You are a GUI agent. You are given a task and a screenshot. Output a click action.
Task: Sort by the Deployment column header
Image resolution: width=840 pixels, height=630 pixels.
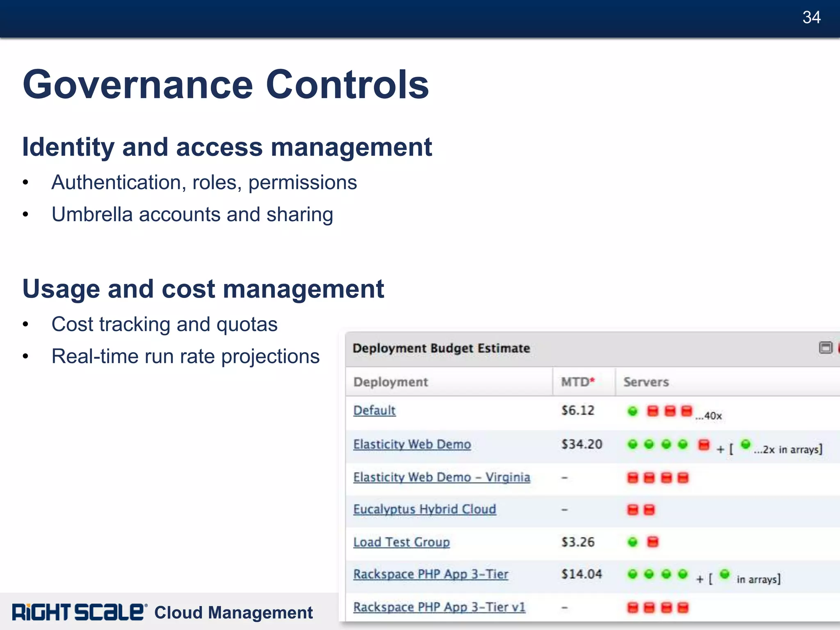point(390,382)
